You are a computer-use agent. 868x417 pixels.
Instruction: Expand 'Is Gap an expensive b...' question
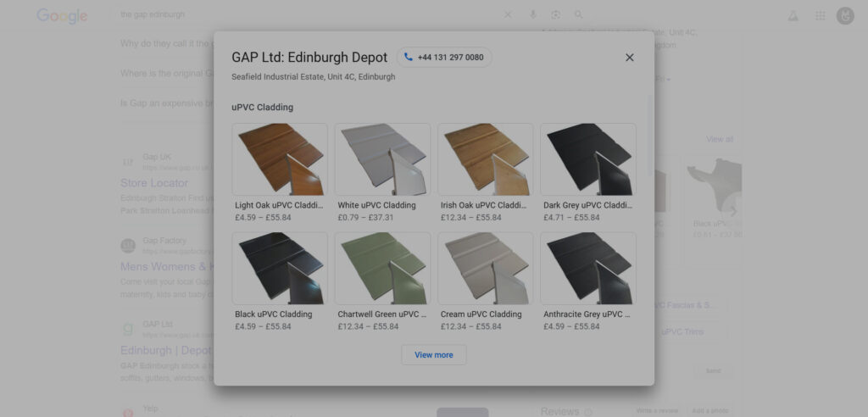pyautogui.click(x=167, y=103)
